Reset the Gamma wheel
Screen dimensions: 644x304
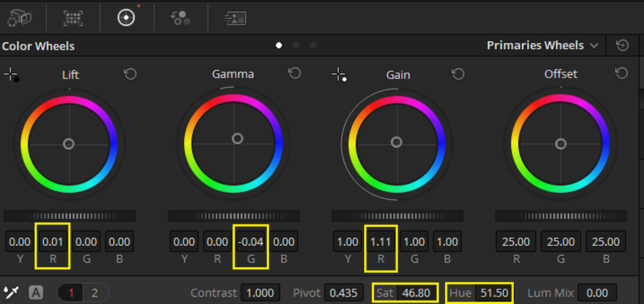[294, 74]
